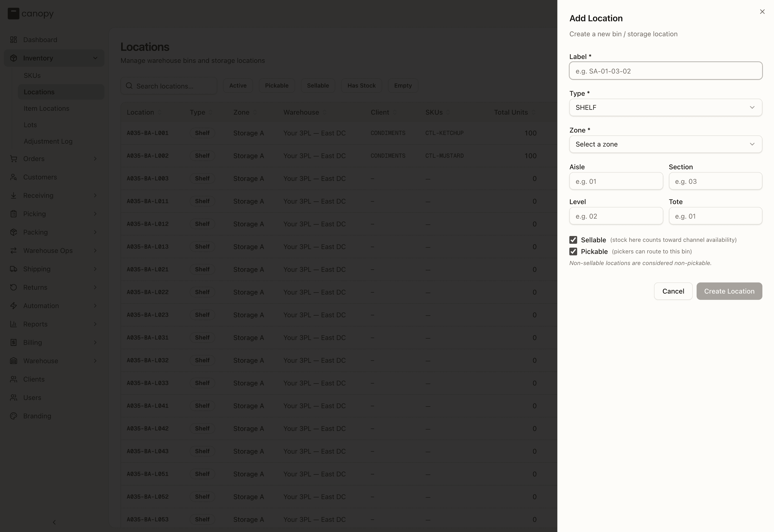774x532 pixels.
Task: Collapse the sidebar with the arrow icon
Action: pyautogui.click(x=54, y=522)
